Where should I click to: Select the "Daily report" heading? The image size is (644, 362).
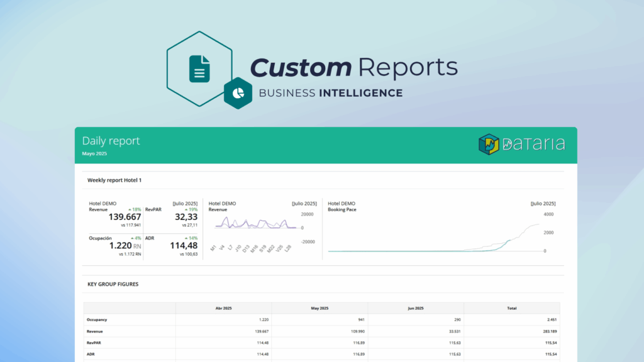pyautogui.click(x=111, y=141)
